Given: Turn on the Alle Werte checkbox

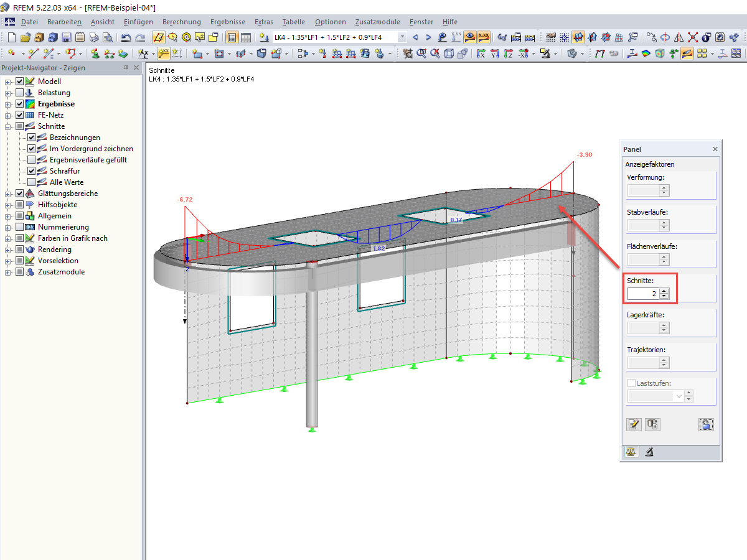Looking at the screenshot, I should click(31, 182).
